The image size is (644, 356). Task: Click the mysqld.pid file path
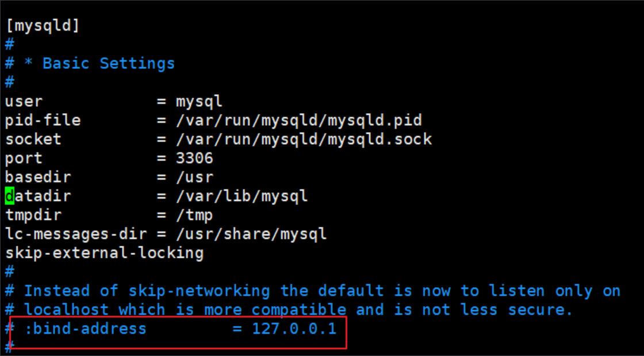tap(299, 121)
